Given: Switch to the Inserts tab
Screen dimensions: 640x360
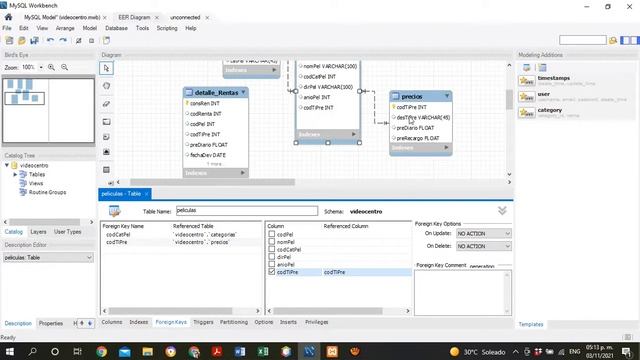Looking at the screenshot, I should pos(288,322).
